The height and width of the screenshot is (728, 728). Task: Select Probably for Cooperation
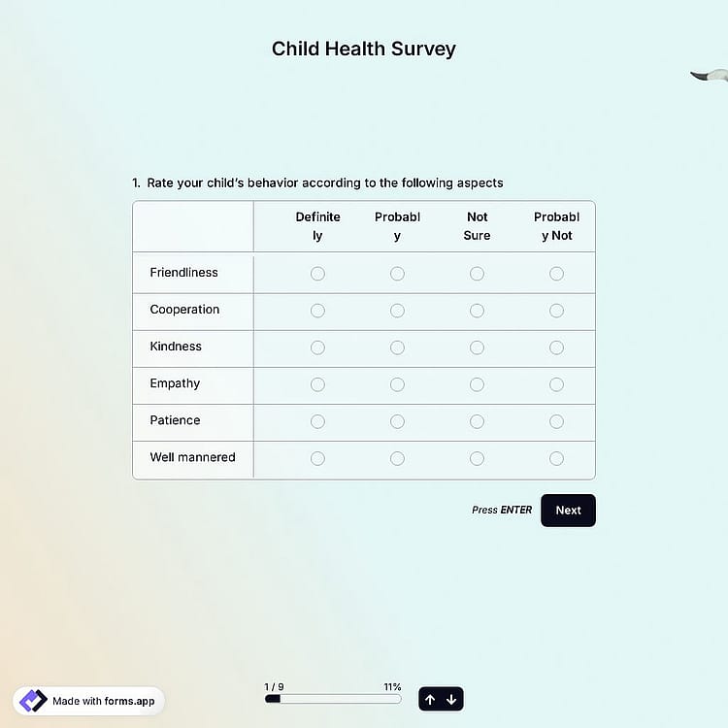(397, 311)
